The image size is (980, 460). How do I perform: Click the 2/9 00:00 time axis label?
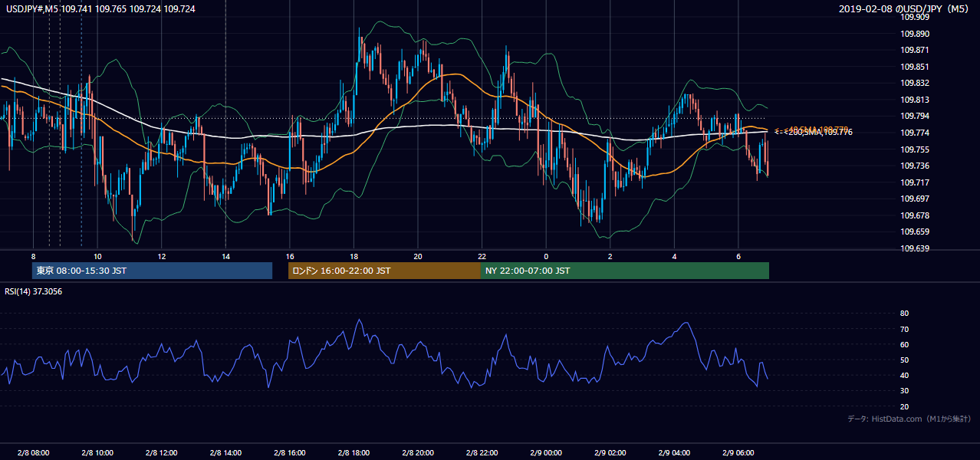click(546, 453)
